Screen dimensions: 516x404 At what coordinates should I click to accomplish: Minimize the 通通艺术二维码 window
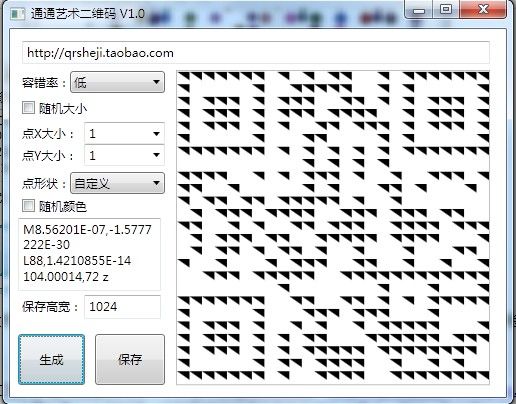419,10
